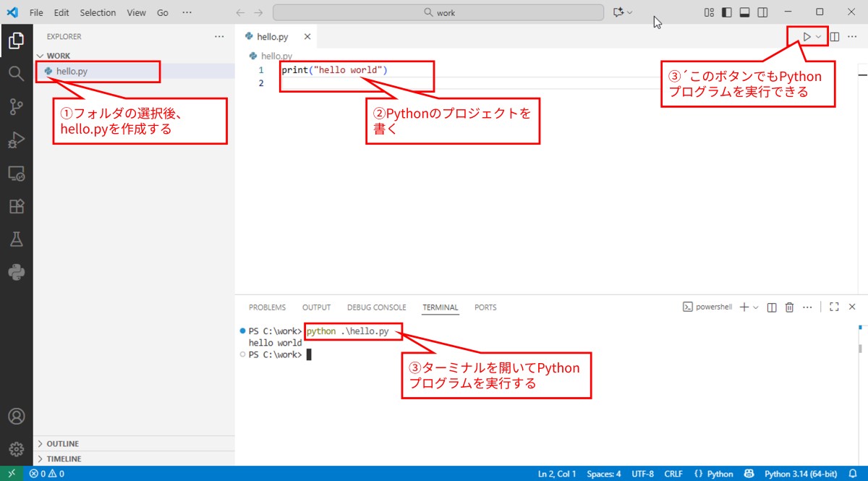Expand the OUTLINE section
Screen dimensions: 868x481
(63, 443)
